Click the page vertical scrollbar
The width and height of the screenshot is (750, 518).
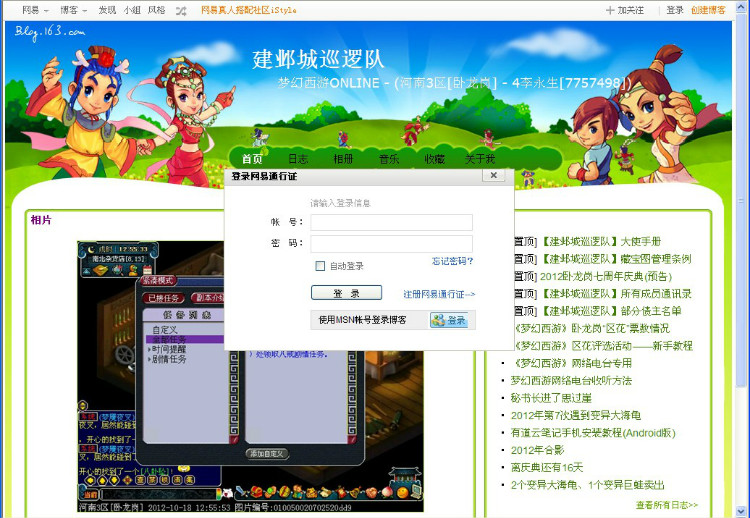742,201
